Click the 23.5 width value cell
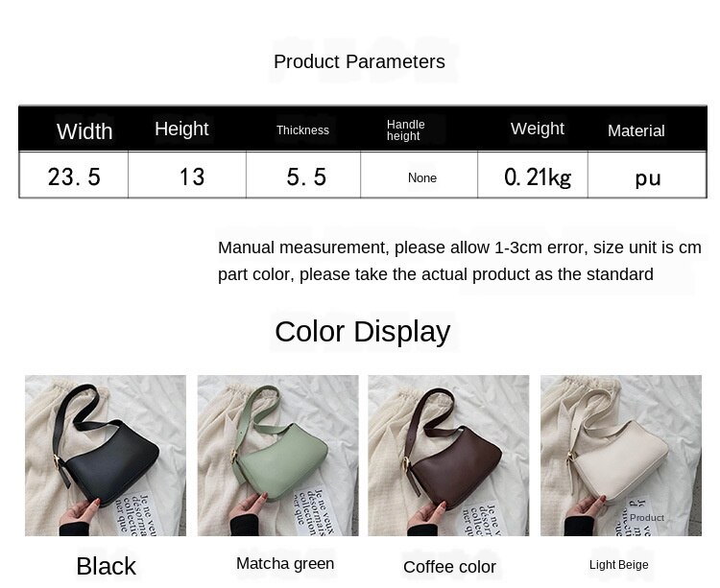 (x=74, y=176)
